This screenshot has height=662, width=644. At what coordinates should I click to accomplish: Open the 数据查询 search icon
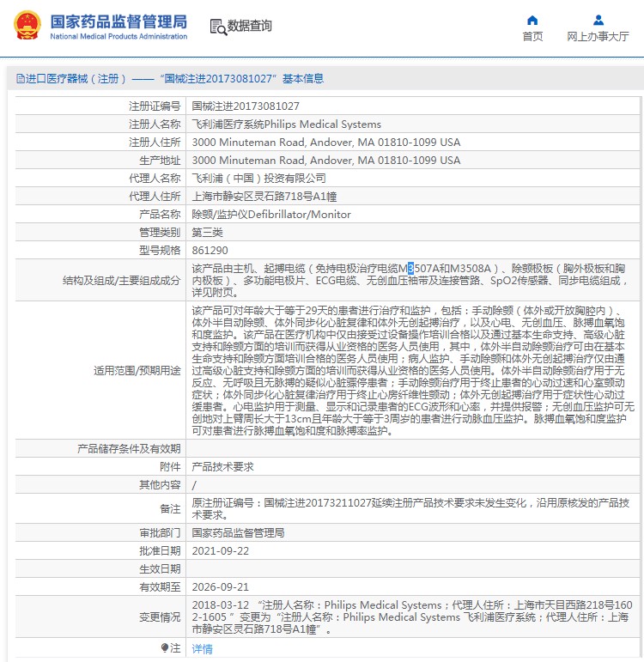coord(218,27)
